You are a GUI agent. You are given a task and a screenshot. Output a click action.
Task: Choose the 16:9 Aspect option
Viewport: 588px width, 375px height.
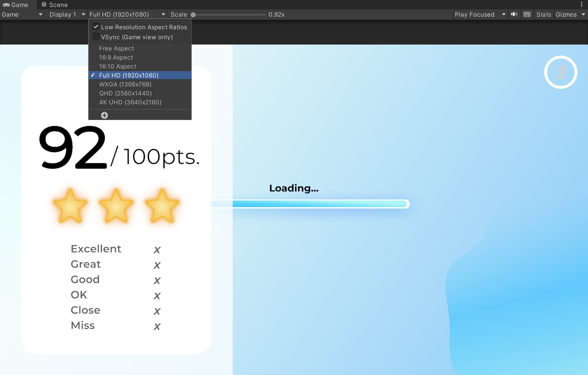(x=116, y=58)
